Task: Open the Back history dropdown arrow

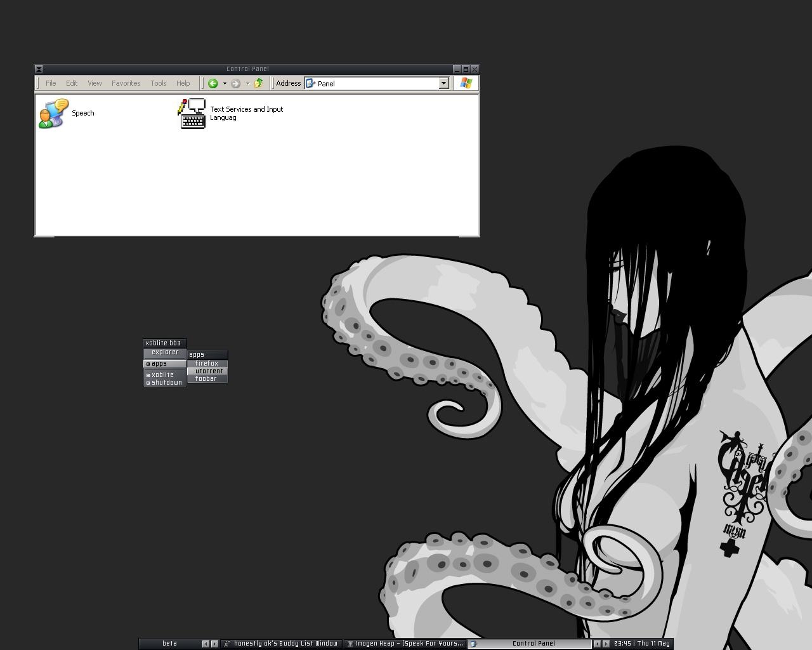Action: point(224,83)
